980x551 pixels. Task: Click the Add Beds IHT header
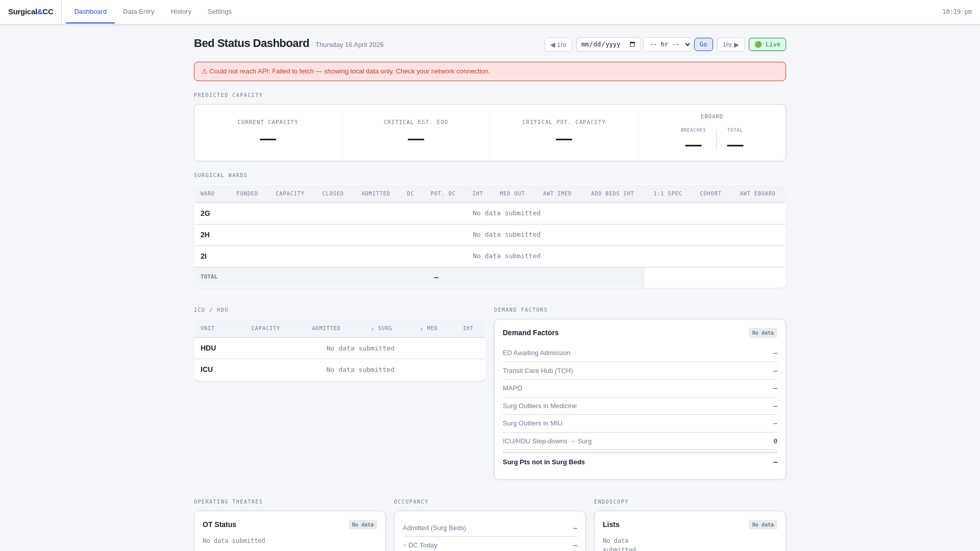tap(612, 194)
